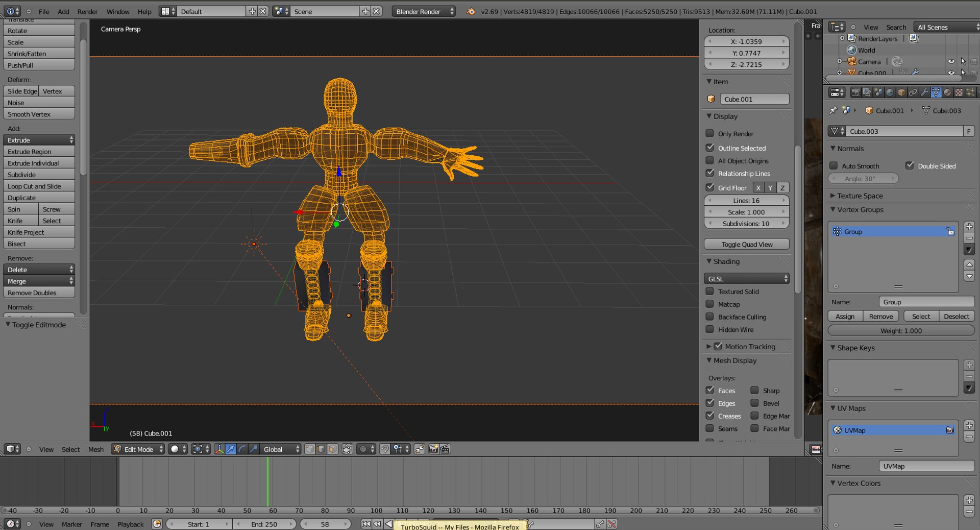Toggle limit selection to visible

(347, 449)
